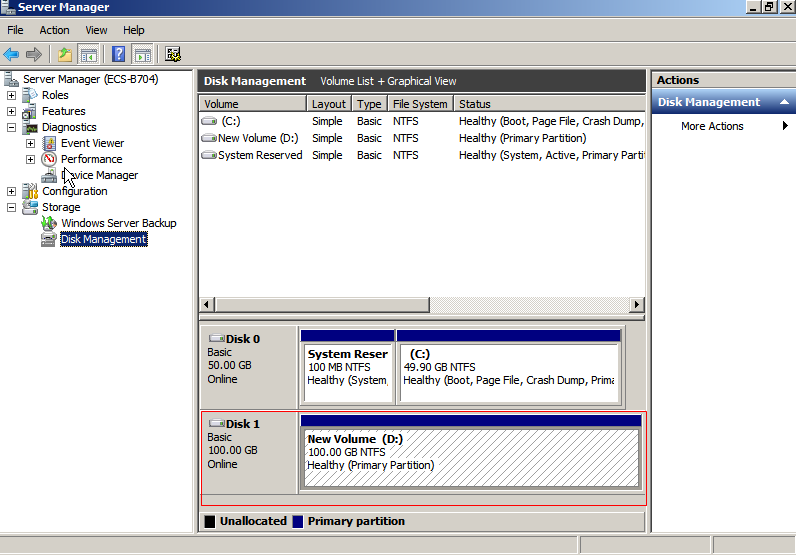Click More Actions in Actions pane
796x556 pixels.
pyautogui.click(x=712, y=126)
